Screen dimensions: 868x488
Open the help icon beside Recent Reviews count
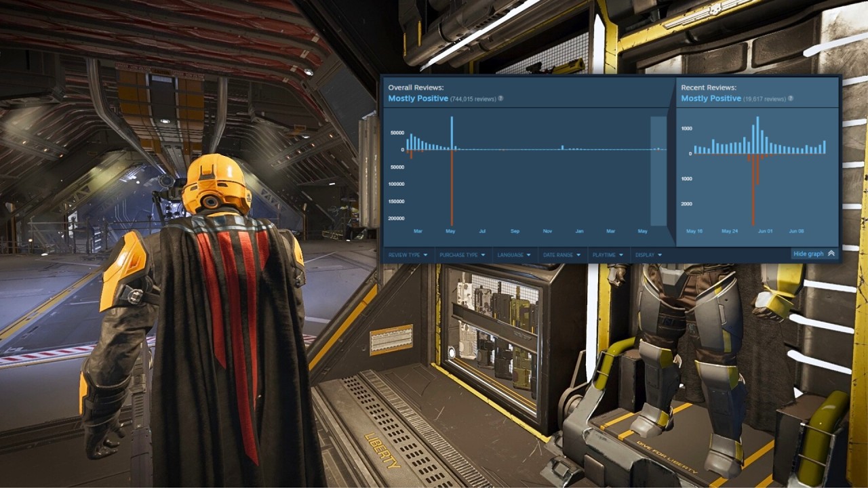click(791, 99)
